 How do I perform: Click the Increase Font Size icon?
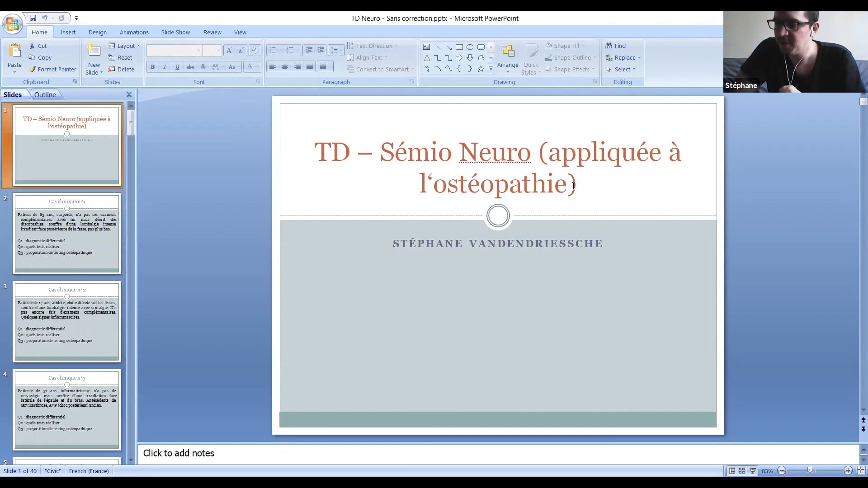pyautogui.click(x=230, y=51)
